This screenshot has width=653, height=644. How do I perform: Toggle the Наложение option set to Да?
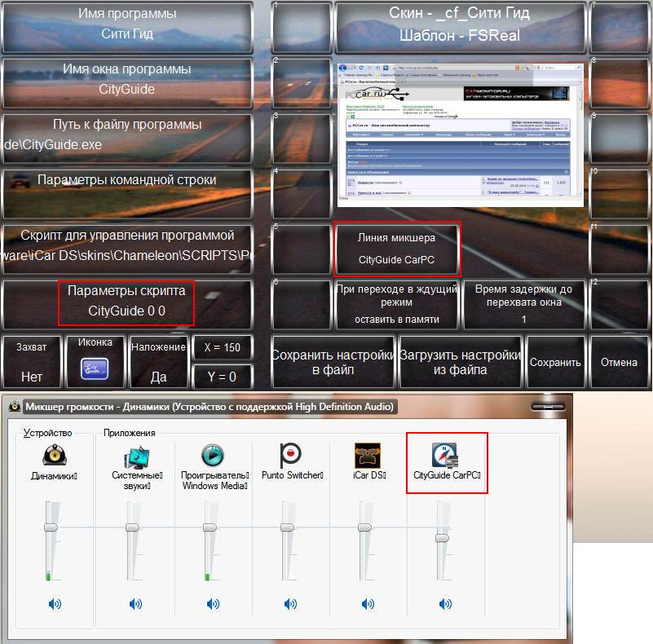tap(158, 362)
